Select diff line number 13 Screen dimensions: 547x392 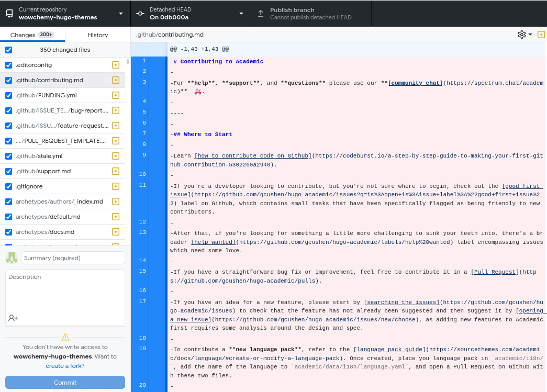142,232
